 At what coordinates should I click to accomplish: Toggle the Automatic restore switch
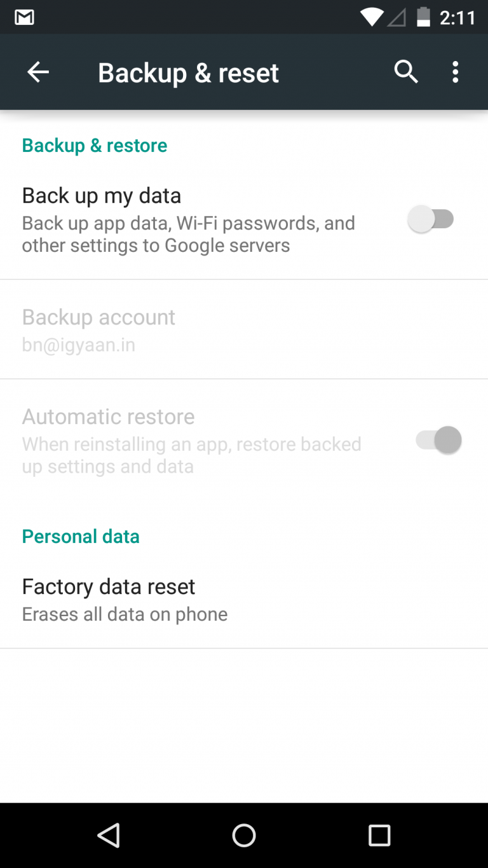click(438, 440)
